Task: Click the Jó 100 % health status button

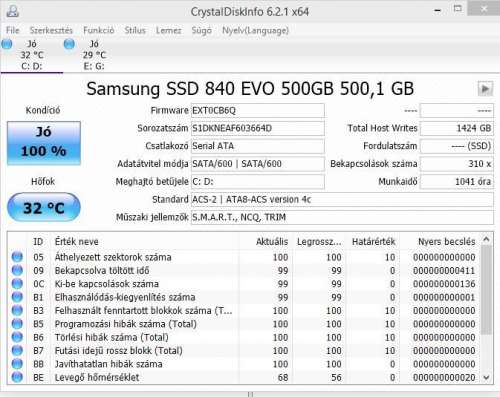Action: pos(44,143)
